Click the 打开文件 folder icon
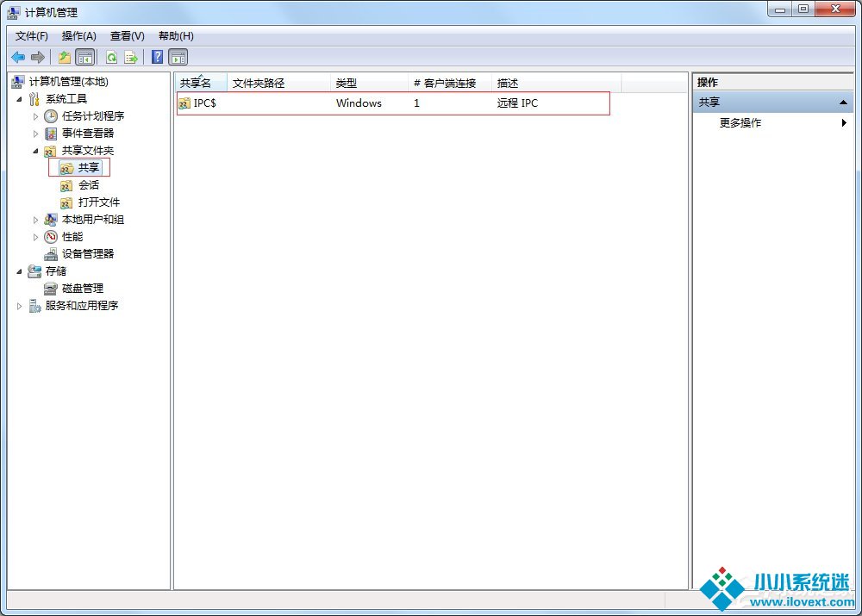 (x=66, y=202)
